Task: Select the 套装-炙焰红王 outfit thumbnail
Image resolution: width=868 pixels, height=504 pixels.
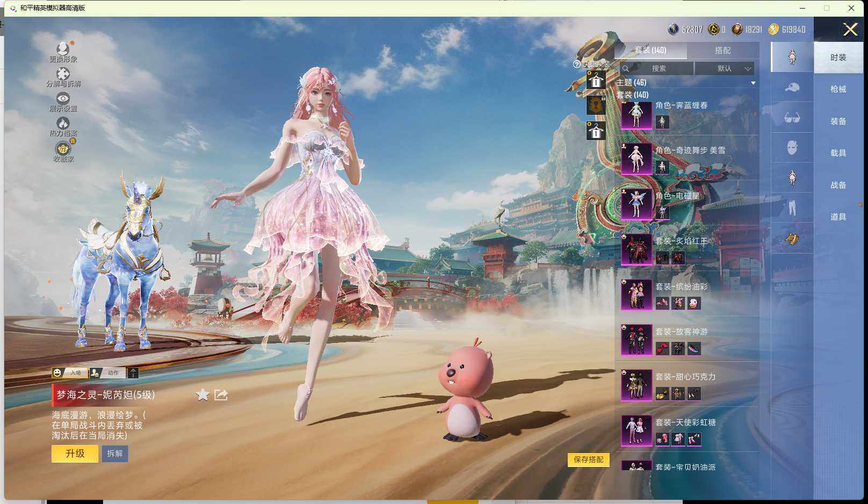Action: [636, 250]
